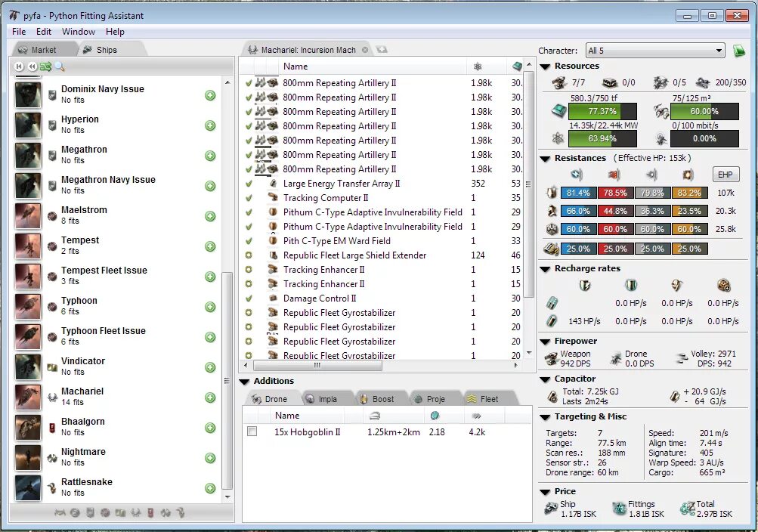
Task: Open the Edit menu
Action: [44, 32]
